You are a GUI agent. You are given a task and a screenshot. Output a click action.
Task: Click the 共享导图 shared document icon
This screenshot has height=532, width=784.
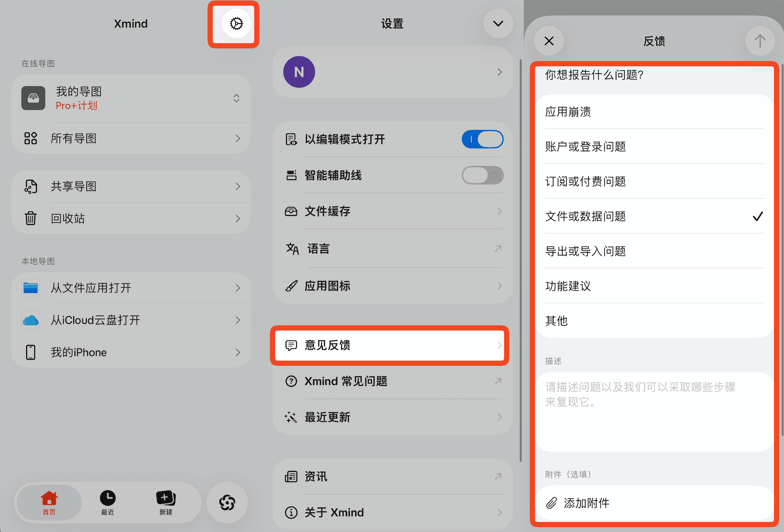tap(31, 187)
